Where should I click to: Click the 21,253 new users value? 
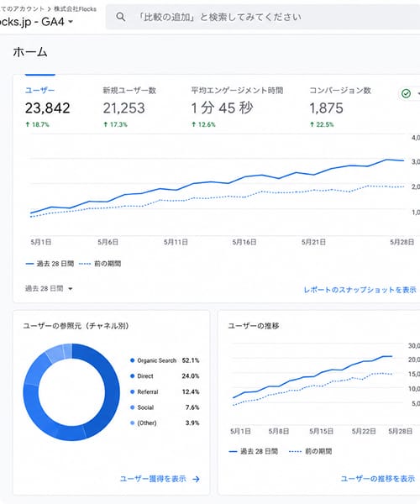point(123,108)
